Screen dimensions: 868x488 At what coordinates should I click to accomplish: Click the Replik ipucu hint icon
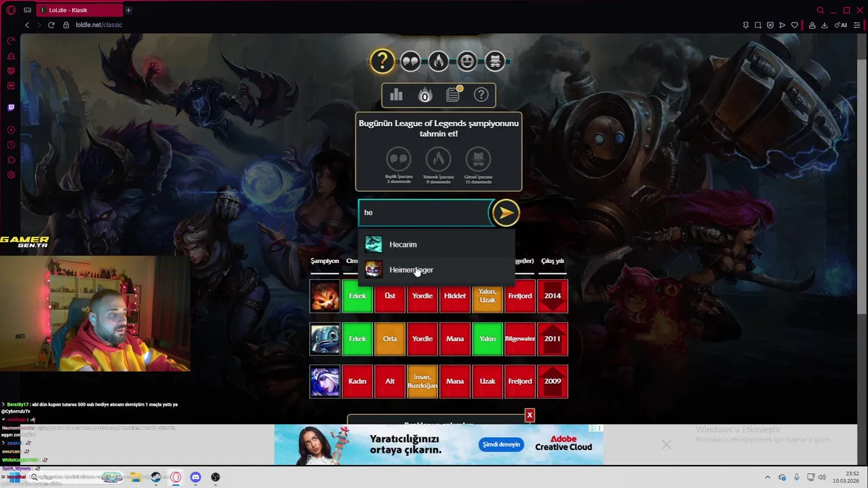[399, 159]
